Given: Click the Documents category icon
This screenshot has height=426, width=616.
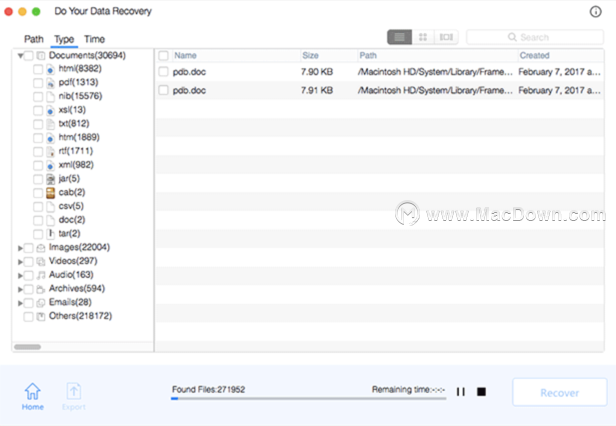Looking at the screenshot, I should point(41,56).
